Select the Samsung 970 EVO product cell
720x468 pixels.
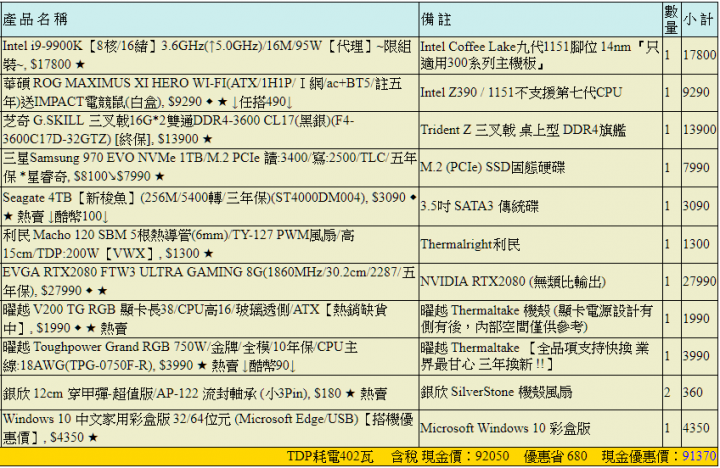tap(210, 167)
